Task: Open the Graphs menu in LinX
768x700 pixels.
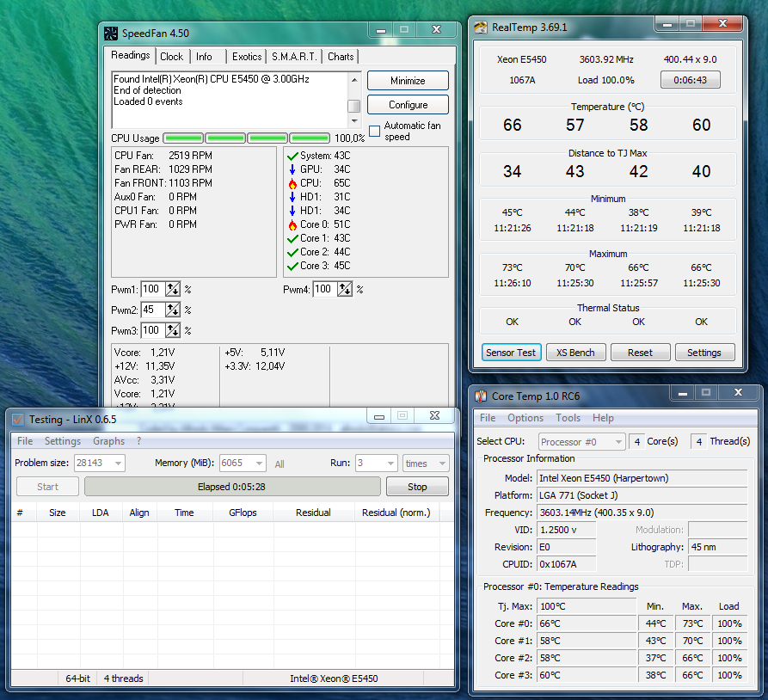Action: pyautogui.click(x=108, y=441)
